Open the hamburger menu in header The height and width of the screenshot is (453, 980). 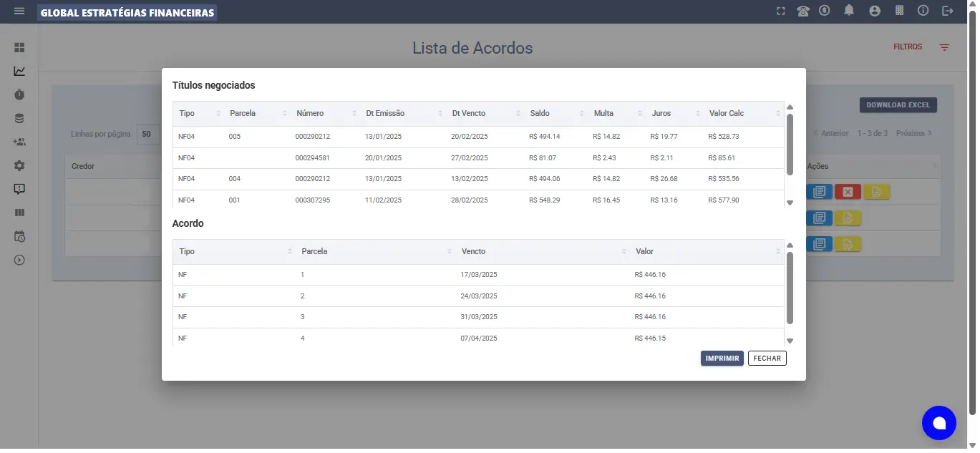19,11
